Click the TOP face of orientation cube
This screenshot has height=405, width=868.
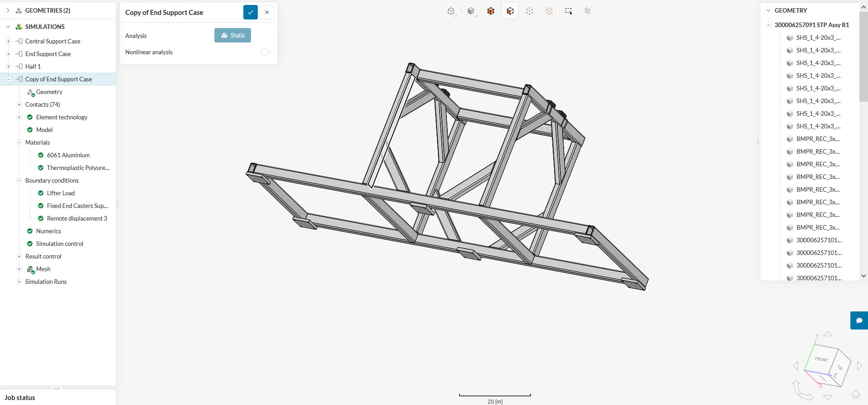click(840, 367)
